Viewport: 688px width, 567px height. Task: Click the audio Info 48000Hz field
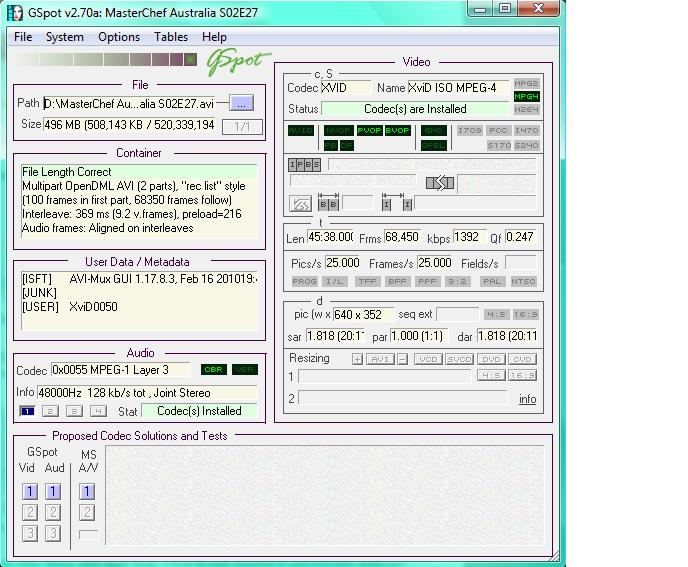(x=147, y=393)
